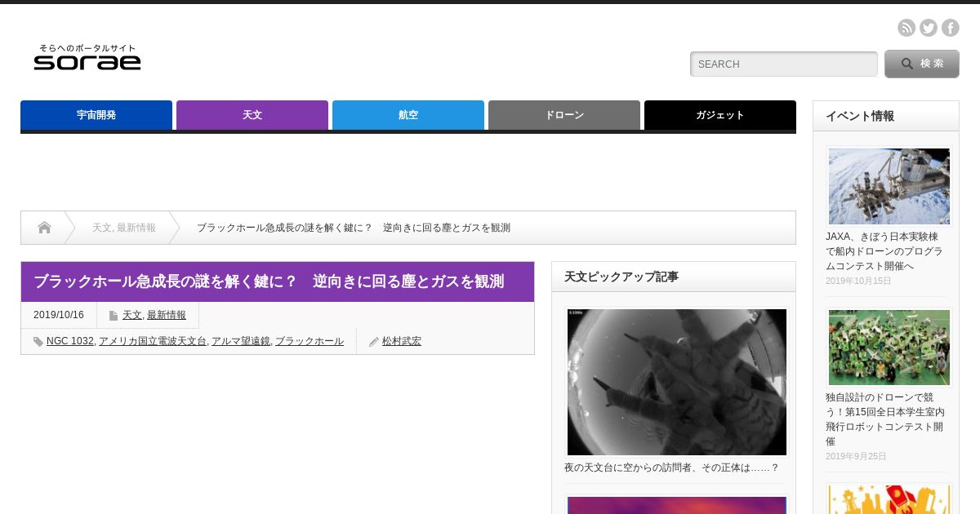The height and width of the screenshot is (514, 980).
Task: Open the RSS feed icon
Action: pyautogui.click(x=906, y=28)
